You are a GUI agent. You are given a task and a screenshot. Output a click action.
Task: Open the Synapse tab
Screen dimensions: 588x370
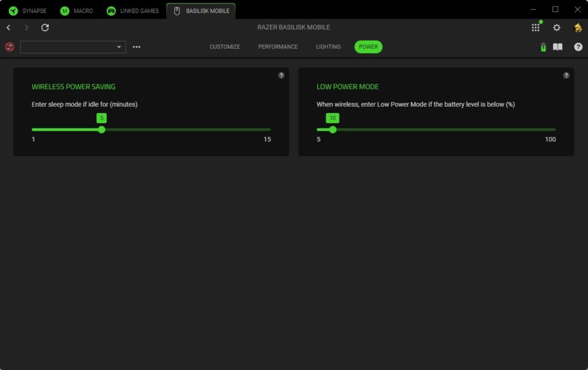click(28, 11)
